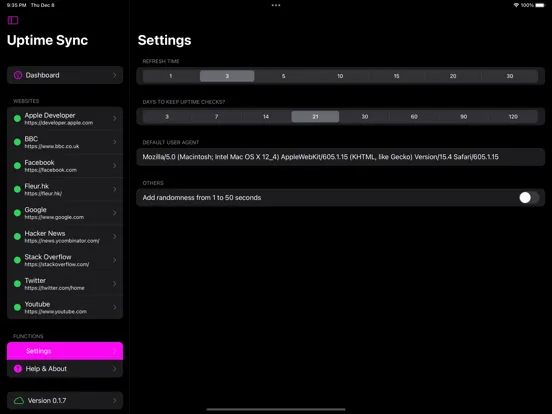Set refresh time to 15
This screenshot has width=552, height=414.
click(396, 76)
